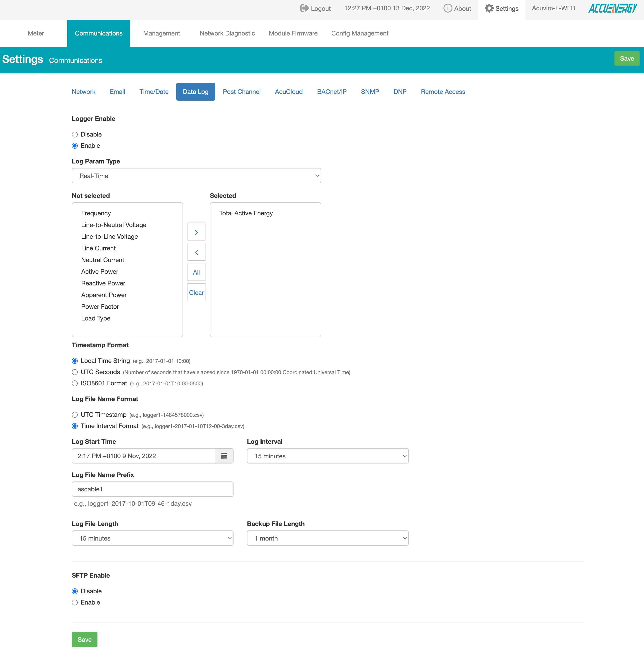
Task: Click the Log Start Time input field
Action: pyautogui.click(x=144, y=456)
